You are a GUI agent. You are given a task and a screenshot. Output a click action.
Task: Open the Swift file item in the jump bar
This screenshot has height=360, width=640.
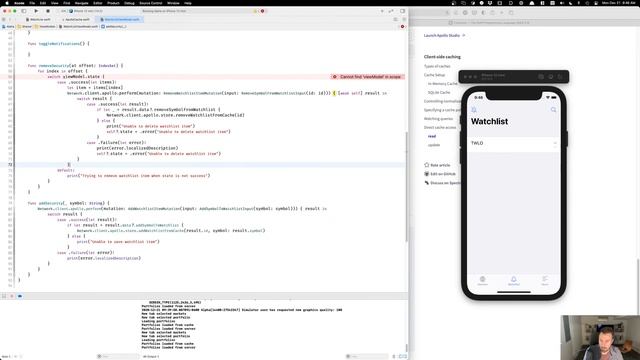[78, 27]
